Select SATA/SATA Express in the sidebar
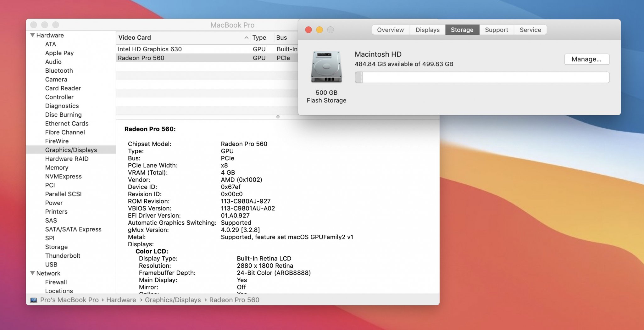Viewport: 644px width, 330px height. pos(73,229)
